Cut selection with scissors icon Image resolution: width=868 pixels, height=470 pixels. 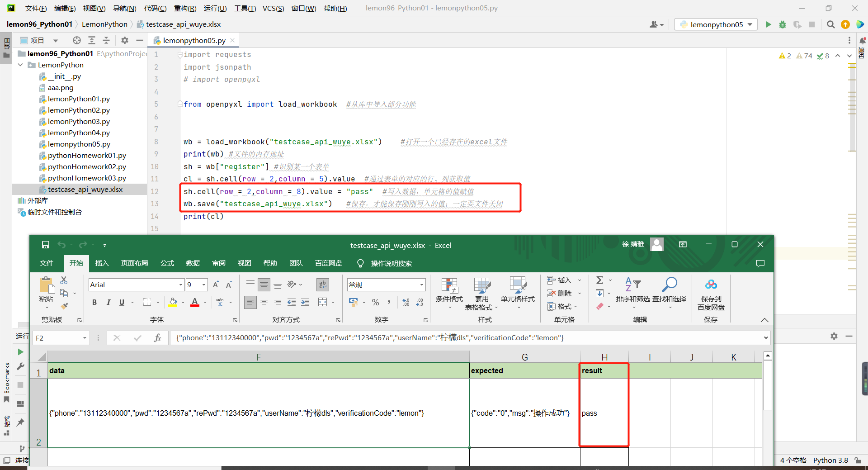pos(64,280)
